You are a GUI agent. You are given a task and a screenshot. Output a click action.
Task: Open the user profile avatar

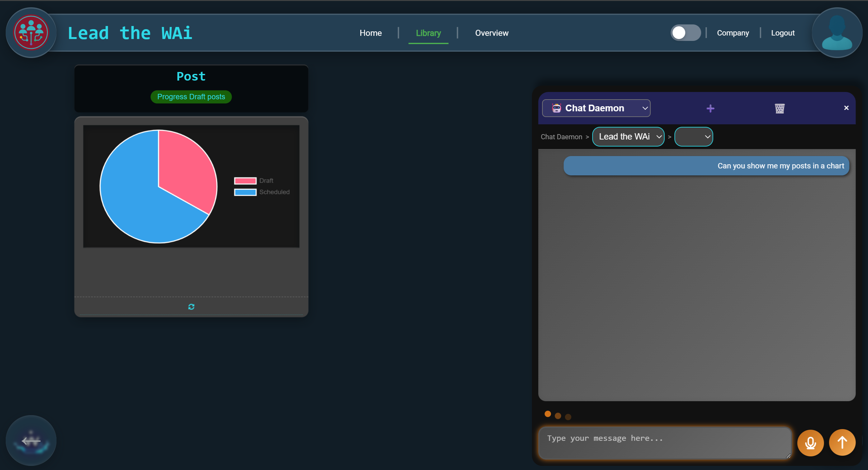(837, 32)
